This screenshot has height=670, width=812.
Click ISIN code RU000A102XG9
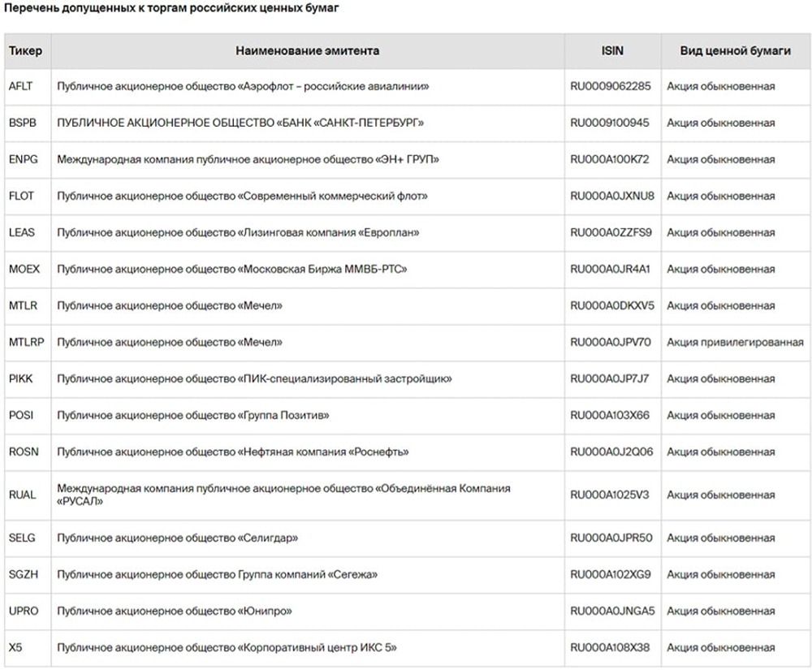(611, 574)
